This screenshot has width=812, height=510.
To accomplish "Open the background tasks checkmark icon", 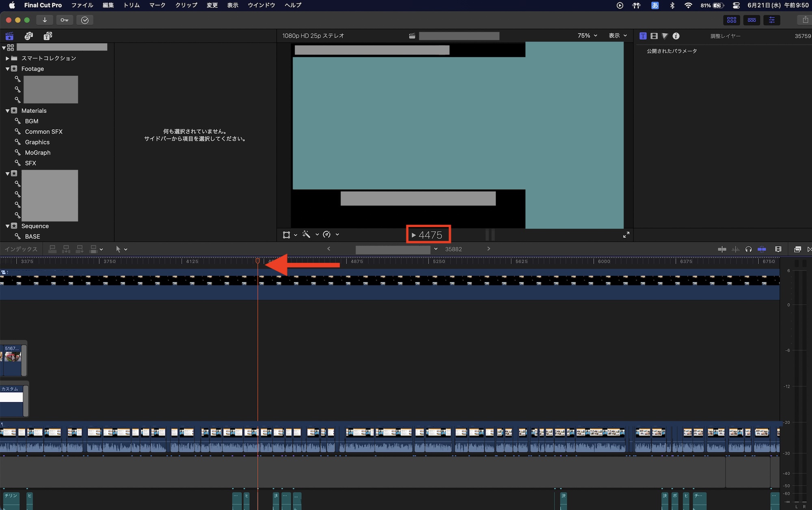I will point(85,20).
